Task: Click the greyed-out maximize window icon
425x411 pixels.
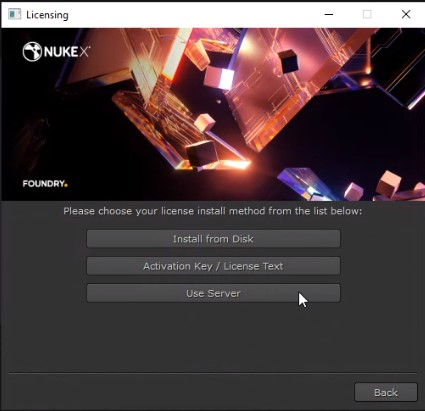Action: 367,14
